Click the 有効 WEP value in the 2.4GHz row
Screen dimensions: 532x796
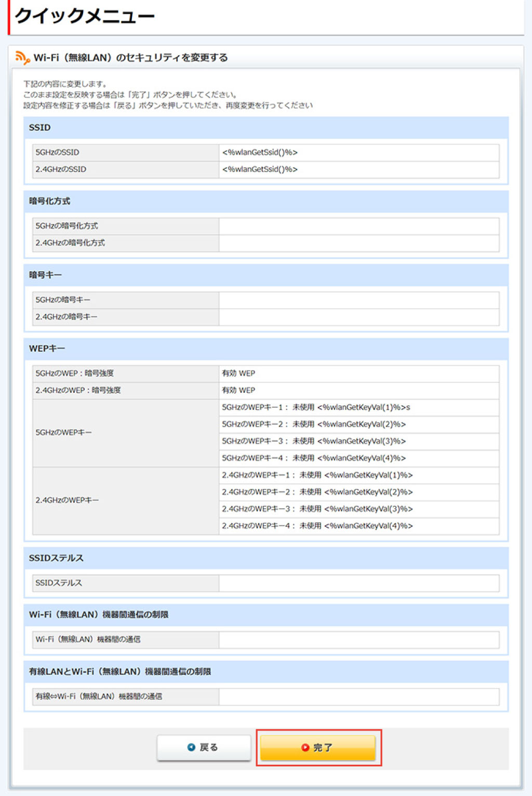[x=238, y=390]
